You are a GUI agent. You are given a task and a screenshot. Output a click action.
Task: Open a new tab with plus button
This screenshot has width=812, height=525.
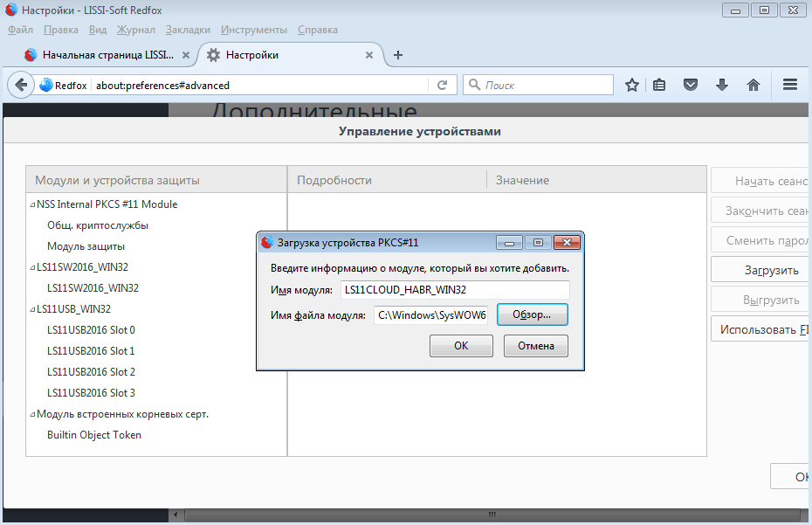(x=398, y=55)
